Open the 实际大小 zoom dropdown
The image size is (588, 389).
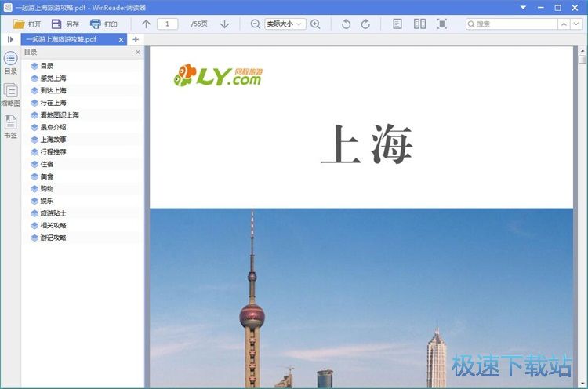tap(285, 24)
